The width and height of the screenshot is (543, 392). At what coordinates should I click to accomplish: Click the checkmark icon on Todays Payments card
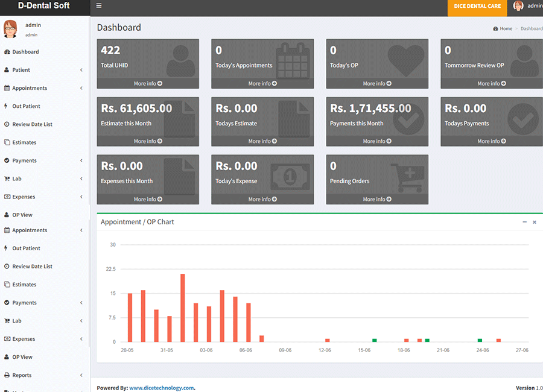[x=522, y=119]
